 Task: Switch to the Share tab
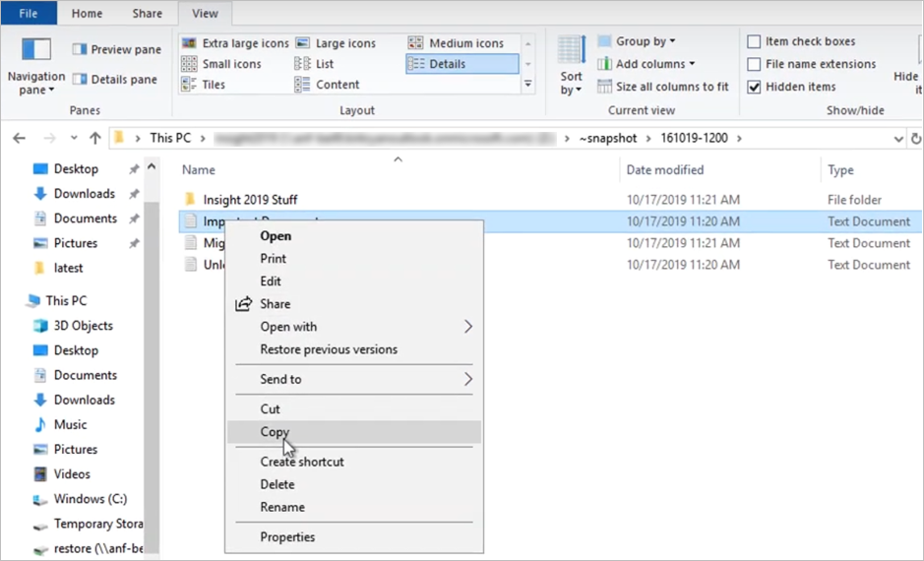point(147,14)
